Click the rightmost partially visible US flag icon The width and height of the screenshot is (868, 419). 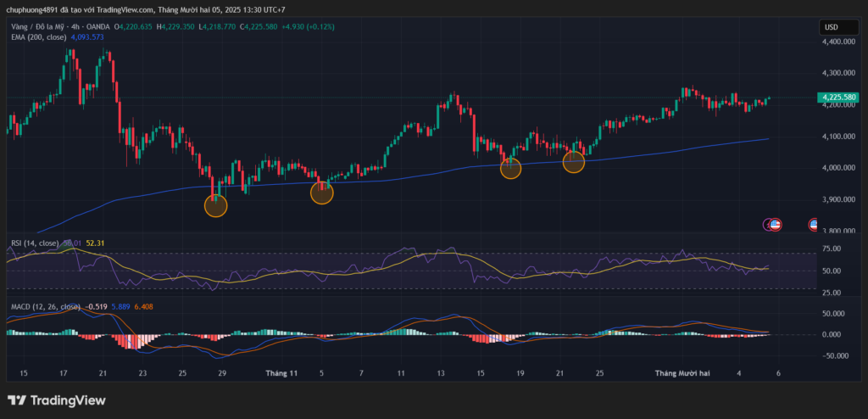point(815,225)
